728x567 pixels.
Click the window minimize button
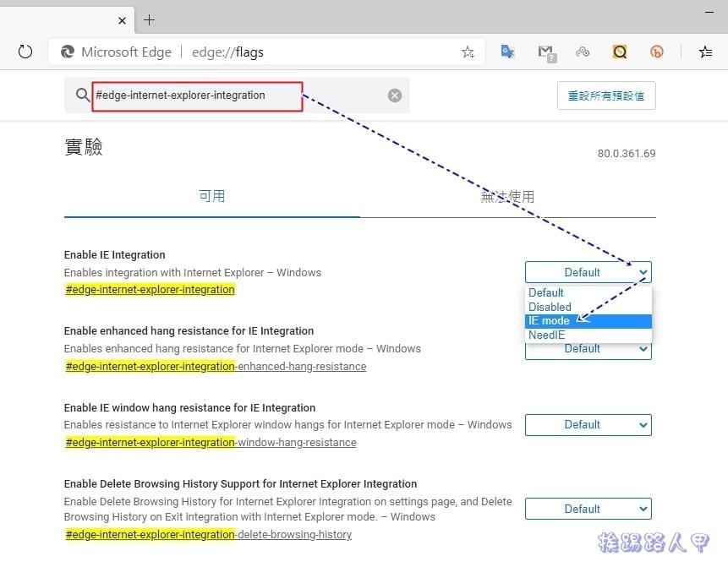click(709, 12)
